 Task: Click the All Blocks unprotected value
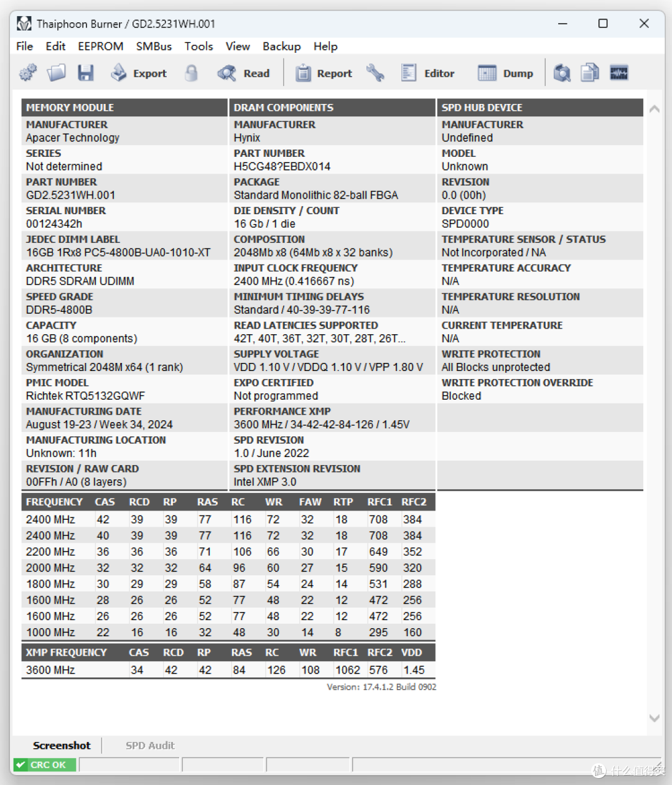[x=495, y=367]
